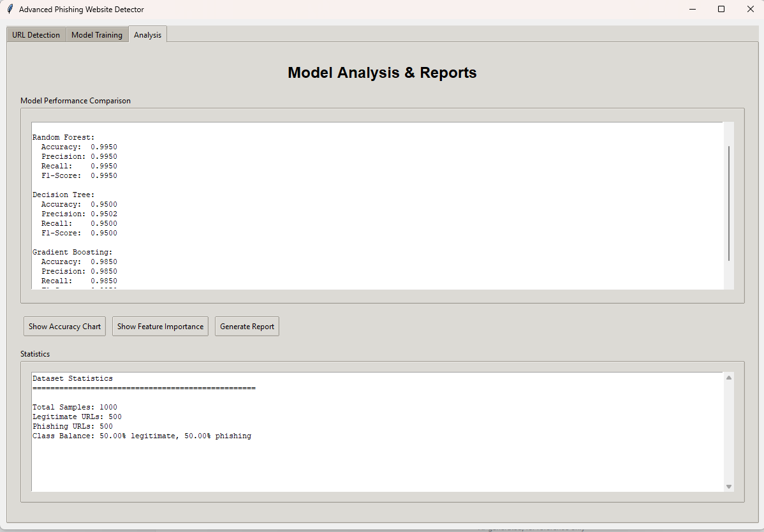Select the Analysis tab

pyautogui.click(x=147, y=35)
